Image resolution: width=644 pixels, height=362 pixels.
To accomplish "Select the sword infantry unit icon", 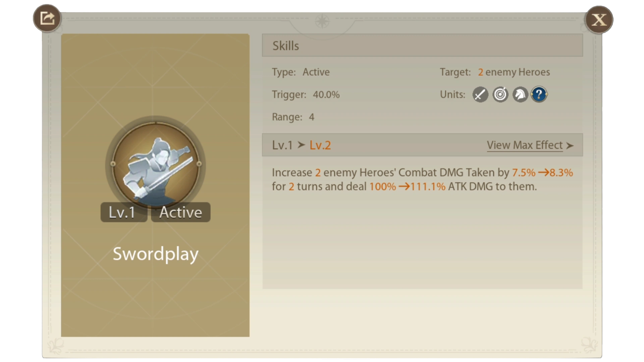I will point(480,95).
